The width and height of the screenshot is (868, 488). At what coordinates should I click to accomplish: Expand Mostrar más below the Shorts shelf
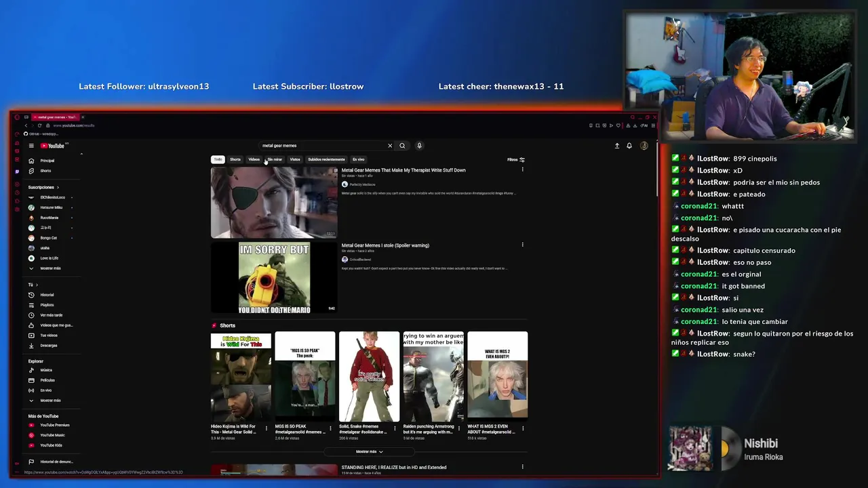point(370,451)
